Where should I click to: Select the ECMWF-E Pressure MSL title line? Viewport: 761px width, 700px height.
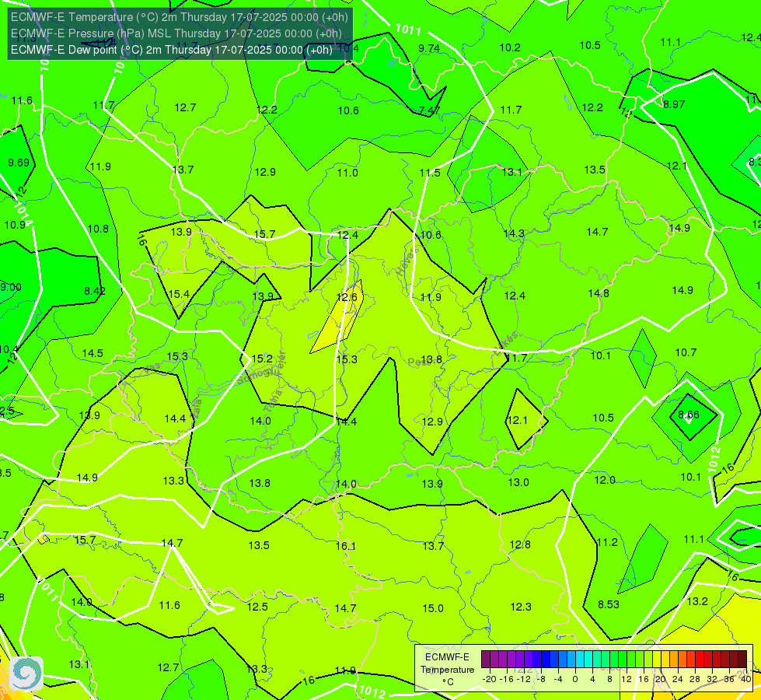pos(176,33)
